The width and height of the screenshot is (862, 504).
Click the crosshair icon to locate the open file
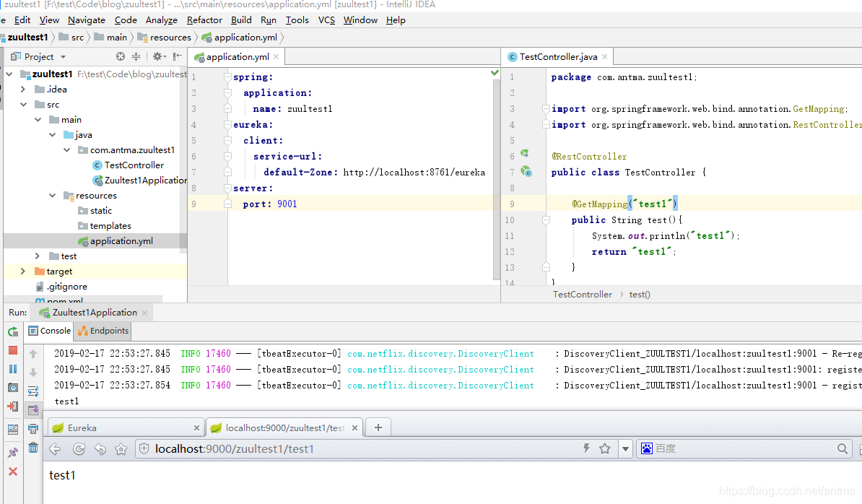(x=121, y=56)
